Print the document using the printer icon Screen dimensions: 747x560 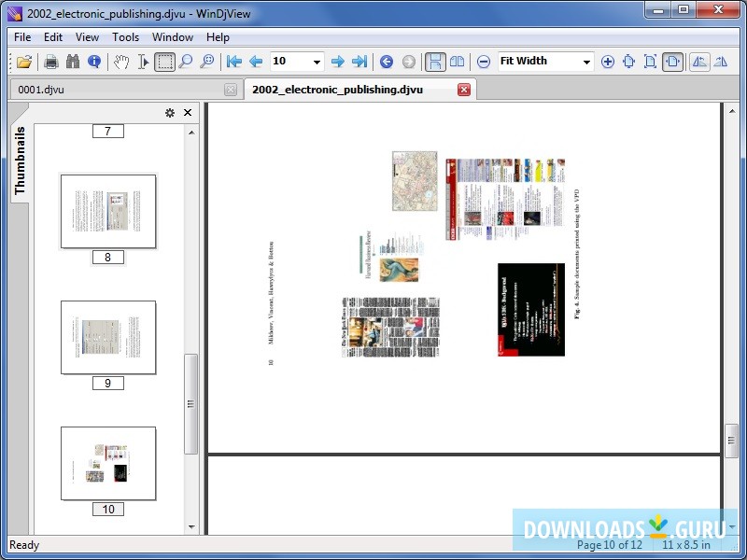[x=52, y=63]
